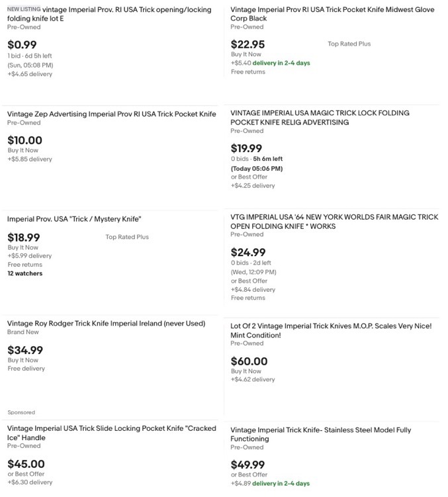Click the $60.00 lot of 2 price
The width and height of the screenshot is (448, 497).
coord(249,361)
